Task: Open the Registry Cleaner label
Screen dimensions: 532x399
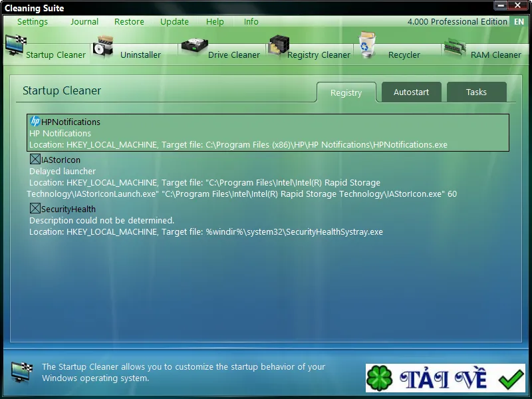Action: click(319, 55)
